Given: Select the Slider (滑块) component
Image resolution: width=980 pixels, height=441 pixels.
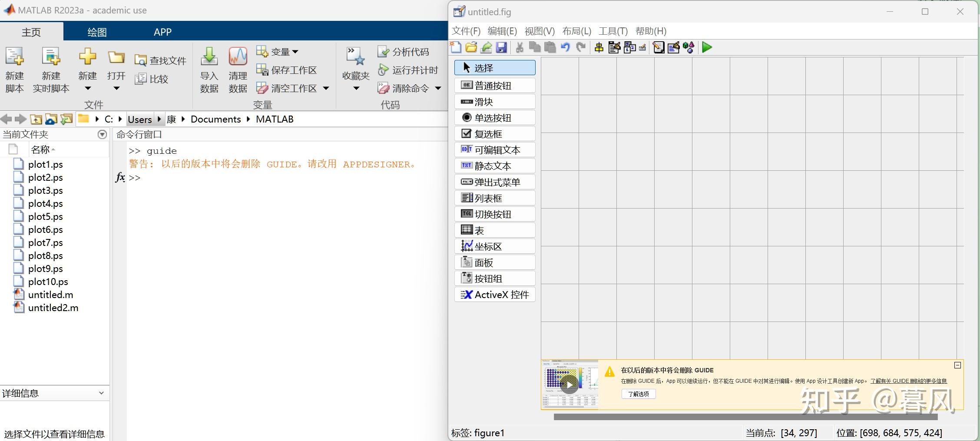Looking at the screenshot, I should [x=495, y=102].
